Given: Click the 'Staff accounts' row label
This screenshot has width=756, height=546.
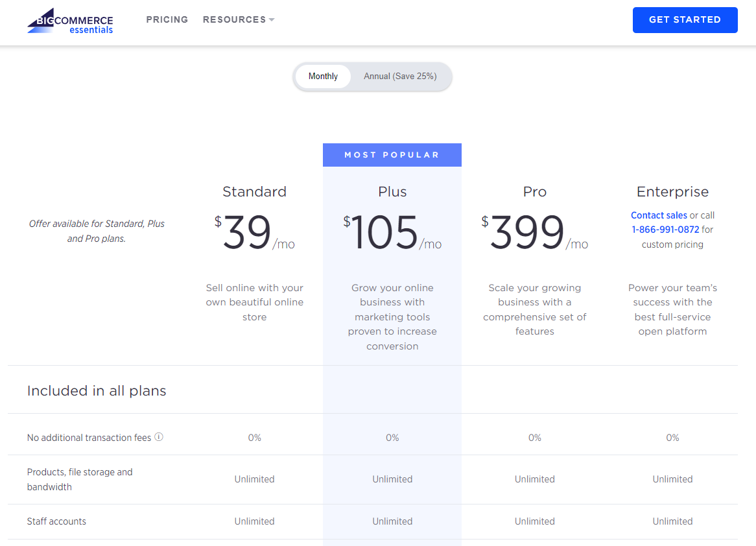Looking at the screenshot, I should point(56,521).
